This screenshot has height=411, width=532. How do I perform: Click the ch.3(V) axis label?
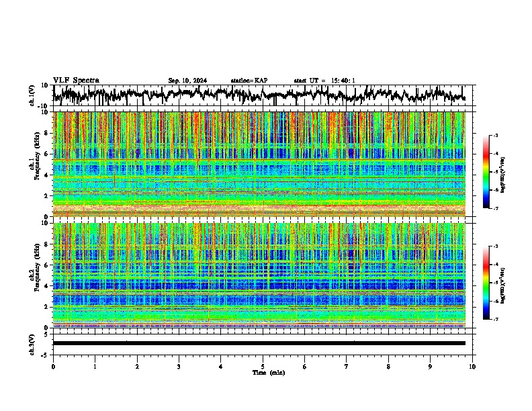pyautogui.click(x=32, y=345)
